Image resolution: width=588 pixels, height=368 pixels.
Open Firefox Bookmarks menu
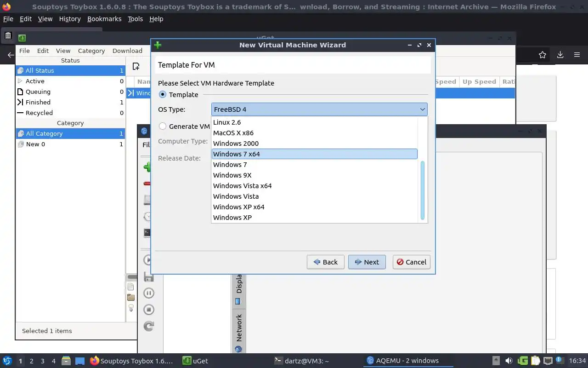click(104, 19)
